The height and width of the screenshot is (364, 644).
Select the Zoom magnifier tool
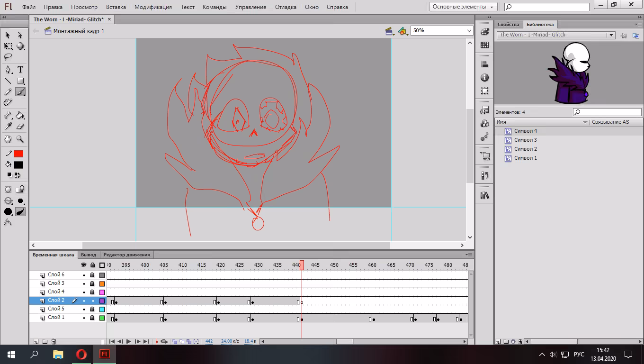point(20,139)
